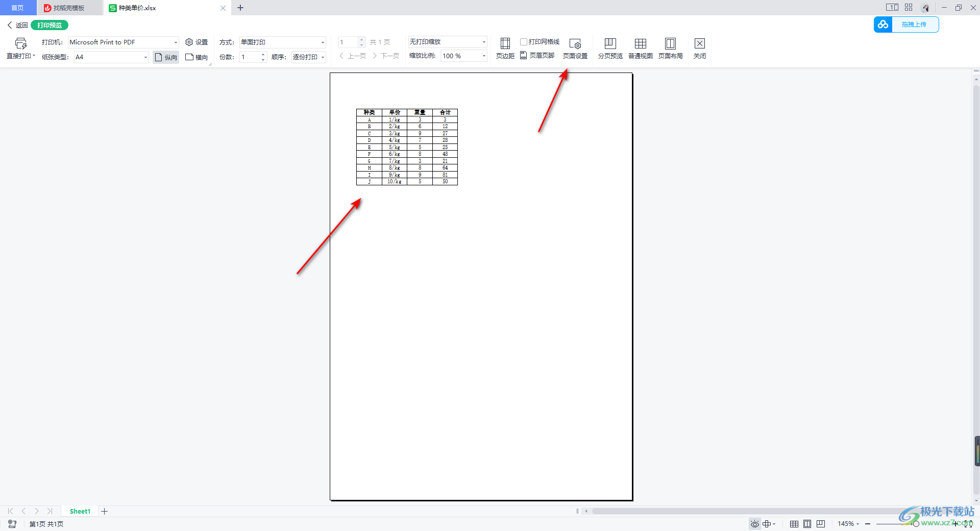
Task: Enable the 打印网格线 checkbox
Action: 524,42
